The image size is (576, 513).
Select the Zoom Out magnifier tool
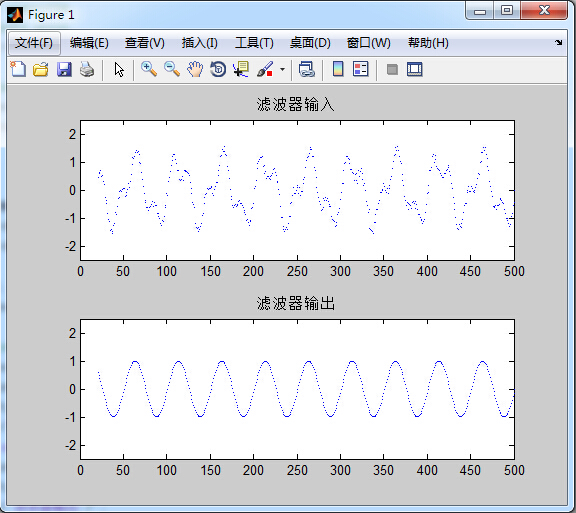click(172, 69)
